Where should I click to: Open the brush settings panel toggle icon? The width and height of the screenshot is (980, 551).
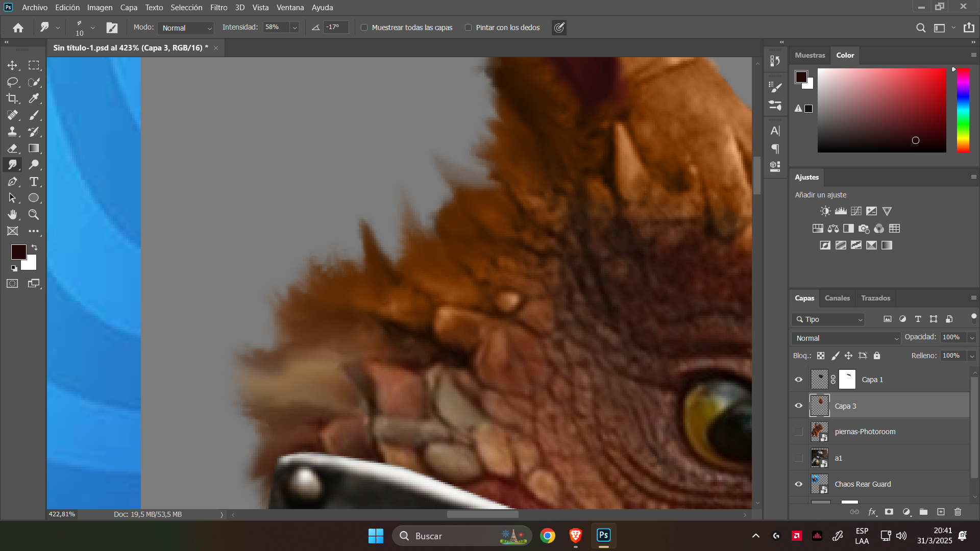tap(112, 28)
